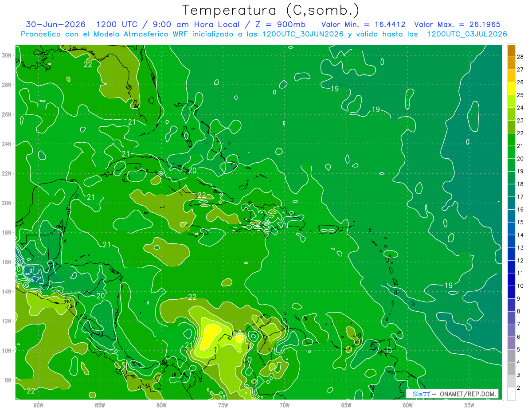Click the '80W' longitude axis label
This screenshot has width=532, height=411.
click(x=161, y=405)
